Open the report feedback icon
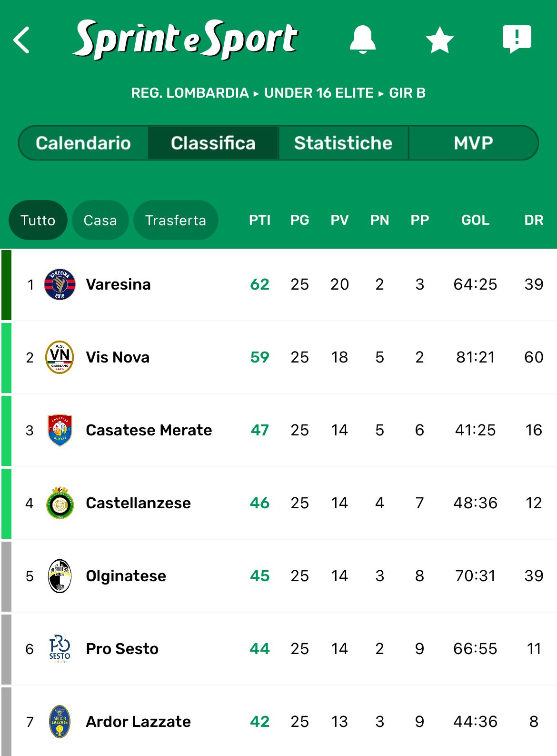Image resolution: width=557 pixels, height=756 pixels. click(517, 39)
